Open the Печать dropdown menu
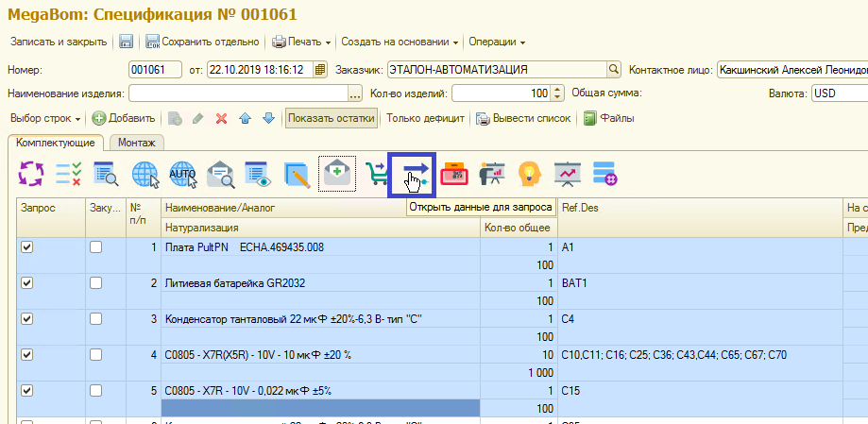This screenshot has height=424, width=868. [x=302, y=42]
